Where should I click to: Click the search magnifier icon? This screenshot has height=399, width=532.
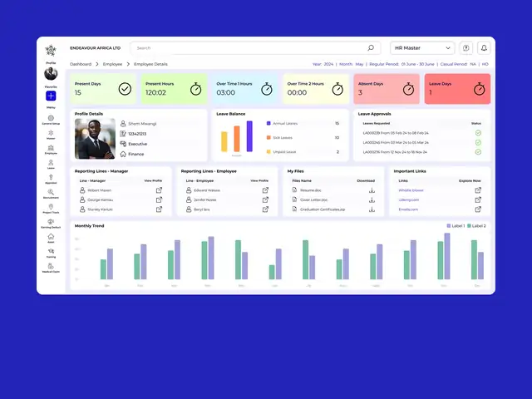[371, 48]
